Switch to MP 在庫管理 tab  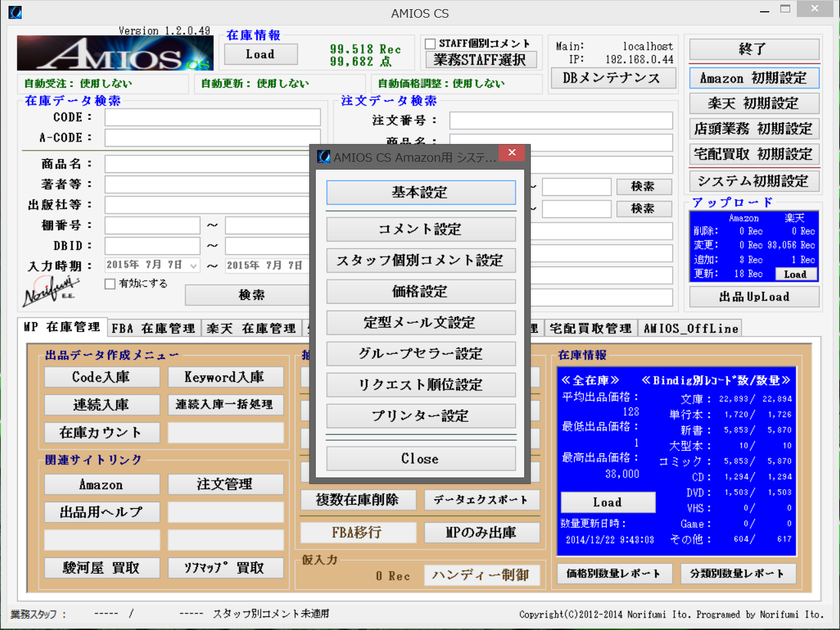[x=62, y=327]
